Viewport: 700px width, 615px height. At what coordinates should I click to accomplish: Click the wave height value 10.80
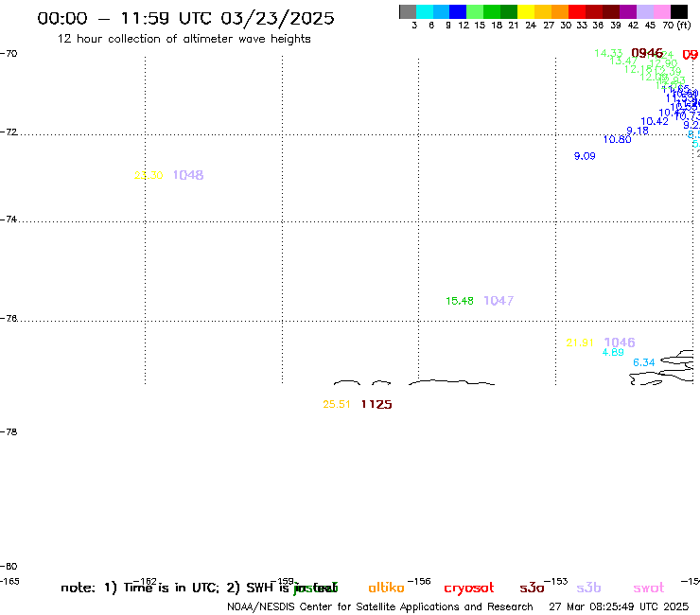point(617,140)
